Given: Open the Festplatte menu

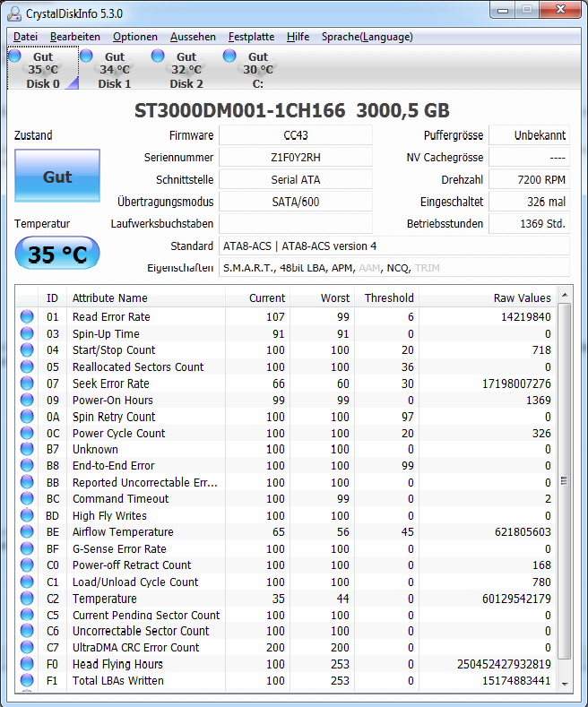Looking at the screenshot, I should (251, 37).
